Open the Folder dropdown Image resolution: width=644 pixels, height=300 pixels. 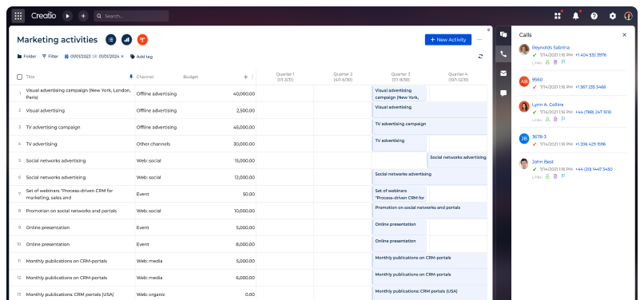coord(26,57)
